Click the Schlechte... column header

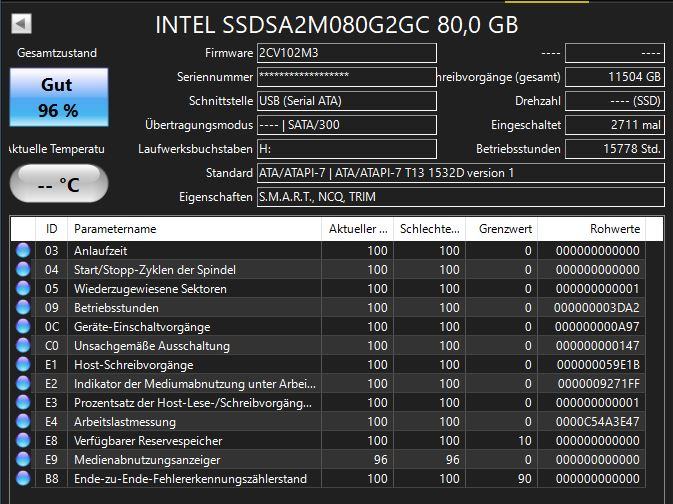coord(429,228)
